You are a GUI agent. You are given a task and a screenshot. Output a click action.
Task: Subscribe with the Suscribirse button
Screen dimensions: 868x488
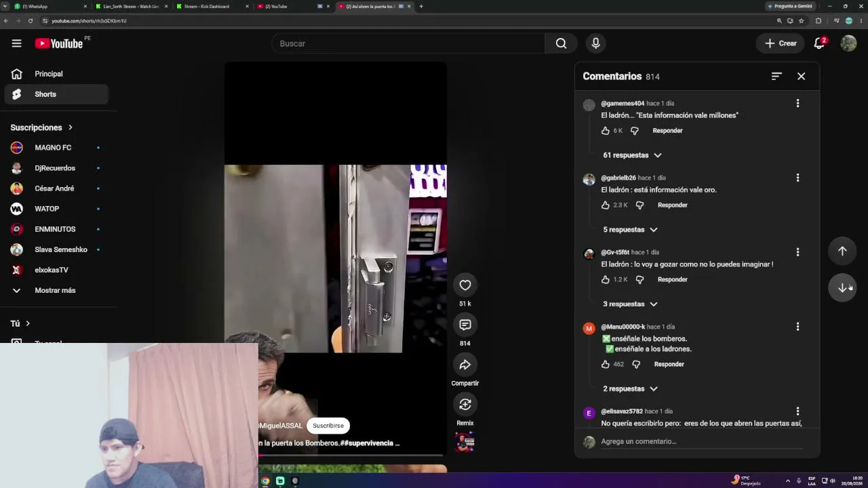click(328, 426)
